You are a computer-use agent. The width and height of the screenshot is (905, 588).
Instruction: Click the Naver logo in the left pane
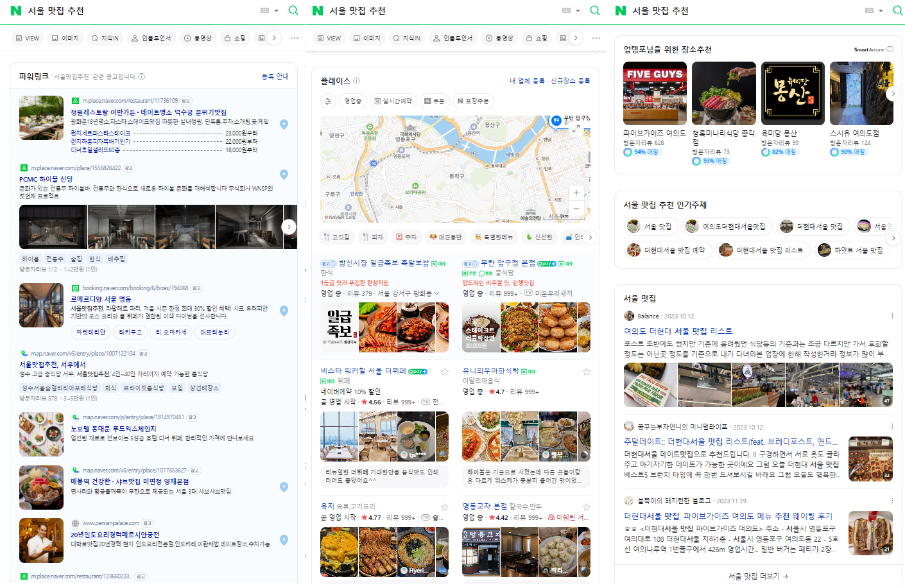tap(16, 10)
